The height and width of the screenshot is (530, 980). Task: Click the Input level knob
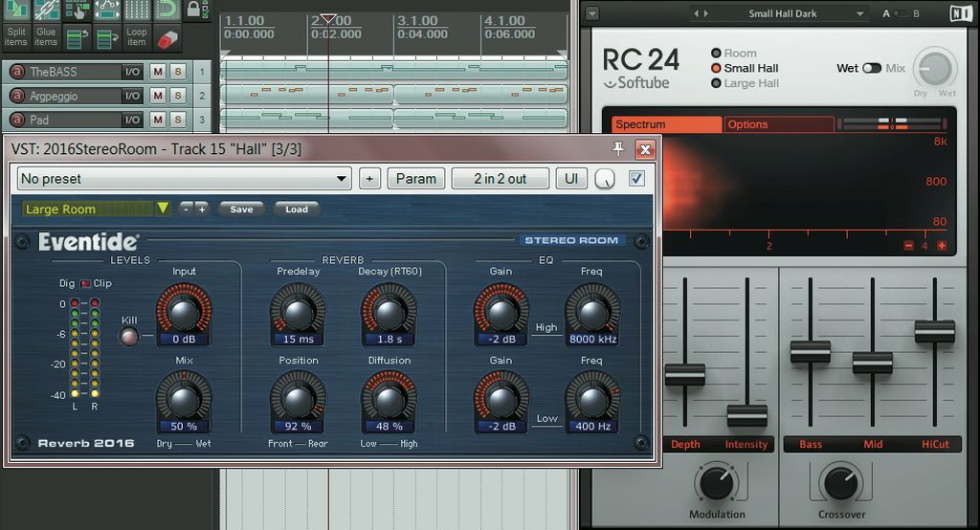point(184,311)
